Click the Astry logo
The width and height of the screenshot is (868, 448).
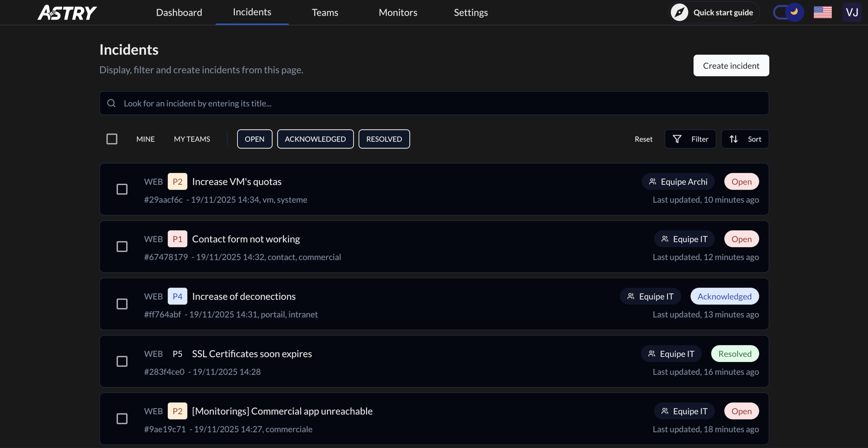67,13
